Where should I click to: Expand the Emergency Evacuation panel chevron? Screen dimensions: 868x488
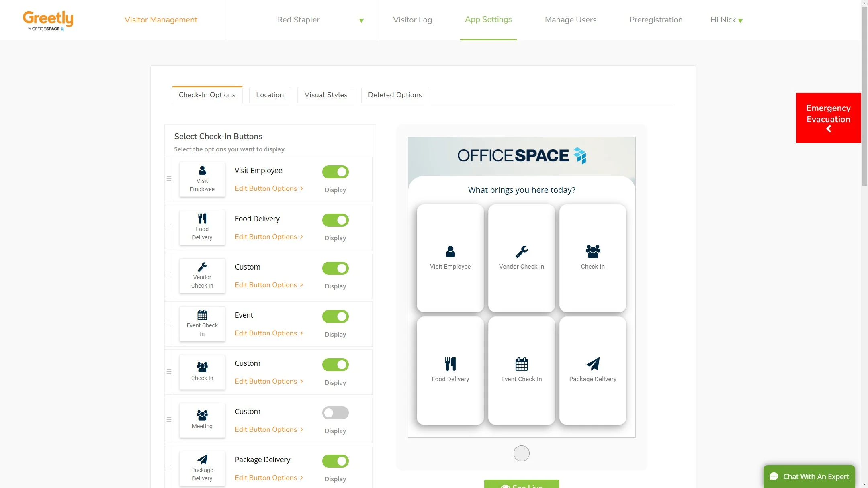828,129
